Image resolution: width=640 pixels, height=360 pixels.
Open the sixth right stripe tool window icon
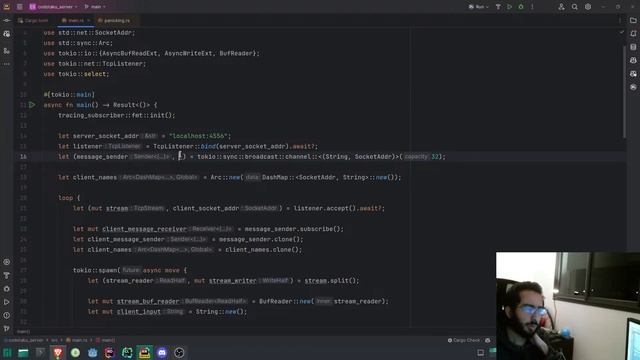(633, 87)
